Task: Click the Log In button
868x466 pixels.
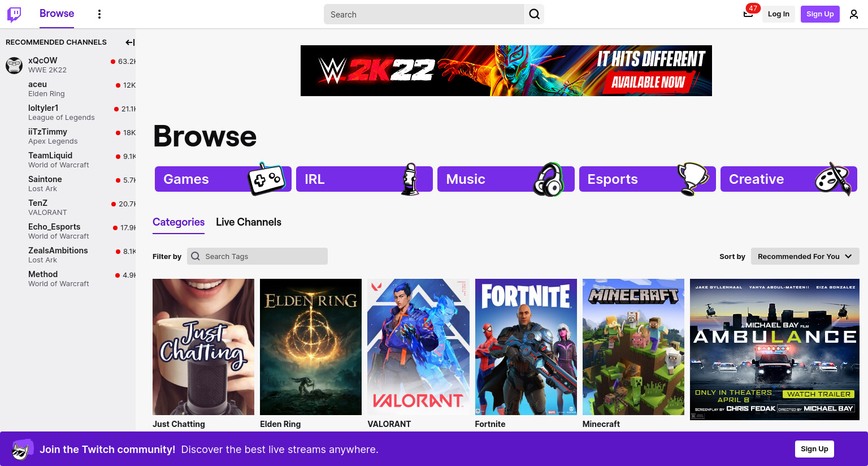Action: click(x=778, y=14)
